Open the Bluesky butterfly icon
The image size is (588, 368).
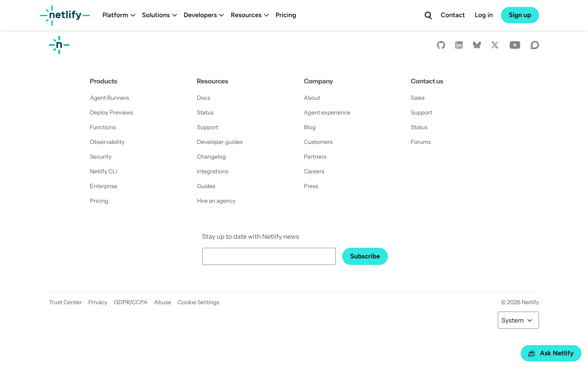coord(477,45)
